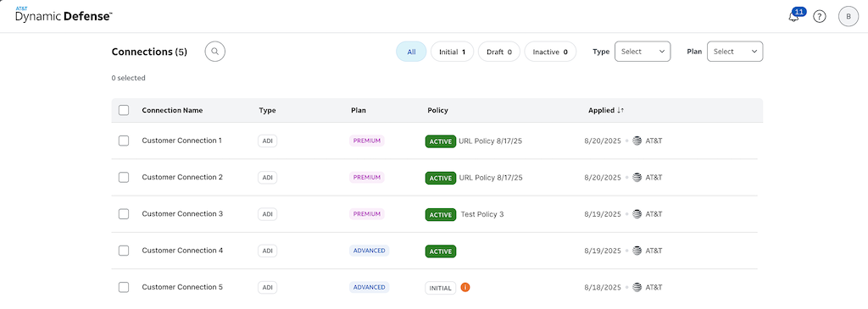Click the Plan column header
The image size is (868, 309).
(x=359, y=110)
